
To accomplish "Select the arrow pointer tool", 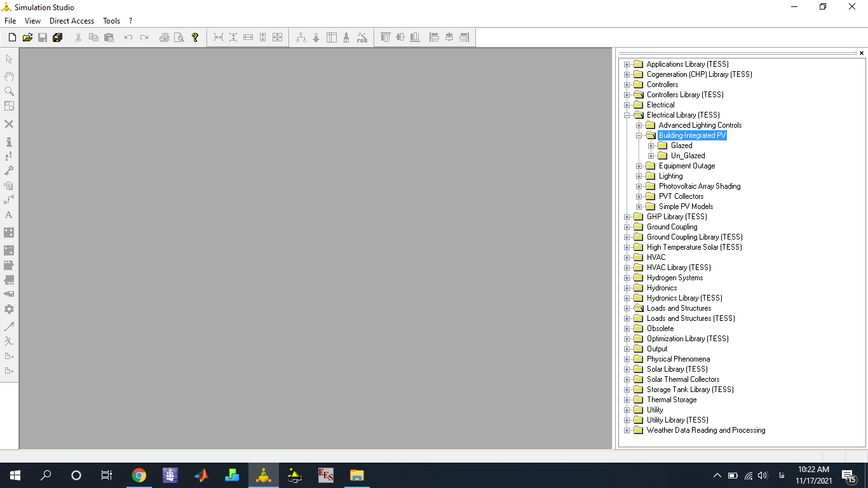I will pyautogui.click(x=9, y=59).
